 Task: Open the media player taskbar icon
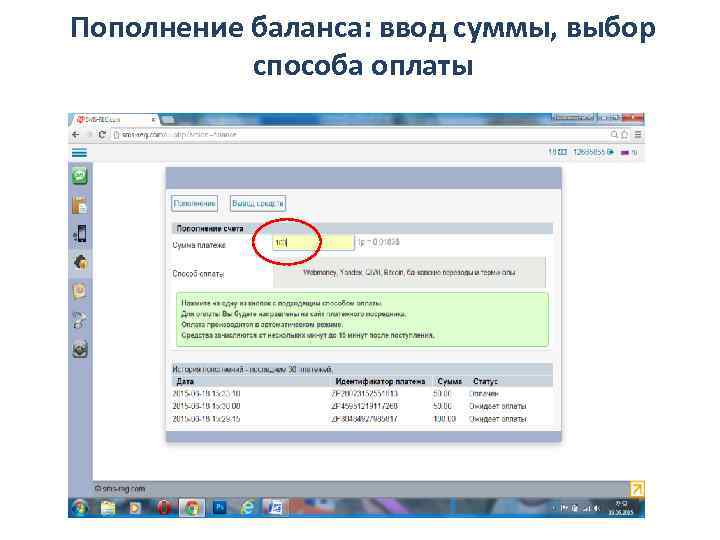tap(135, 508)
